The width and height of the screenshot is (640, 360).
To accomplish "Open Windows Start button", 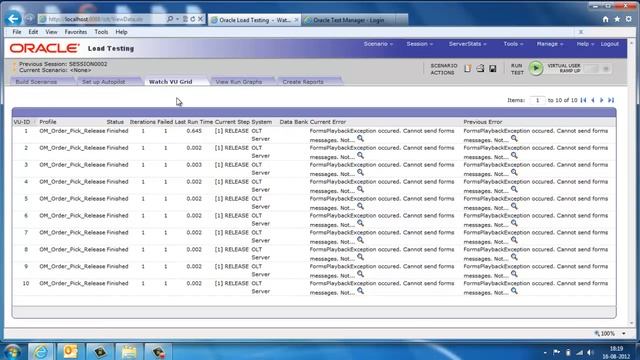I will coord(13,351).
